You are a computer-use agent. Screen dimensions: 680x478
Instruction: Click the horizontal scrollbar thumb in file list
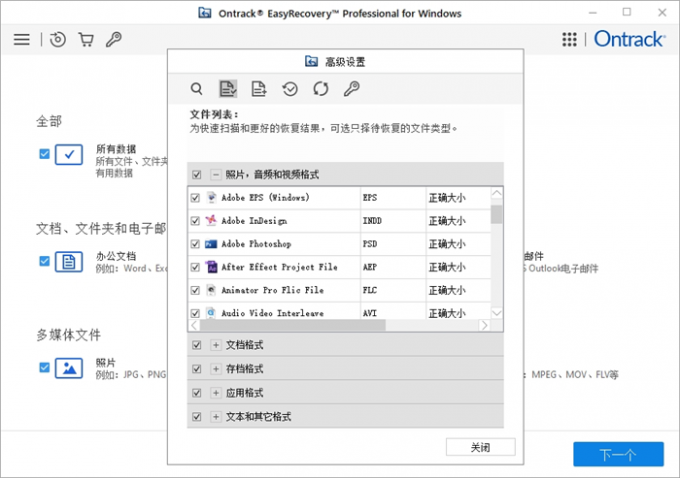(293, 325)
